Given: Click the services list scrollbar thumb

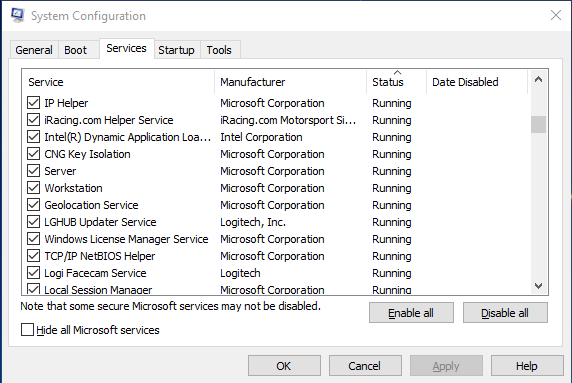Looking at the screenshot, I should pos(538,124).
